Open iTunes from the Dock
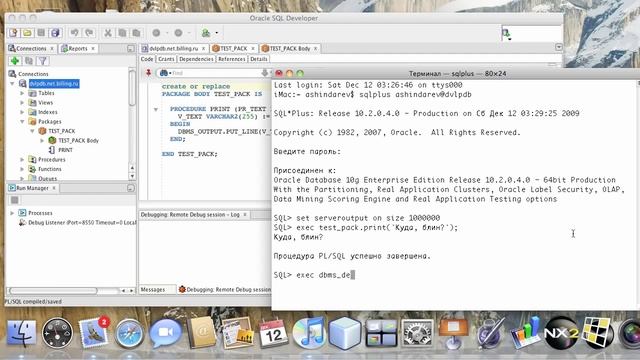This screenshot has height=360, width=640. [309, 333]
